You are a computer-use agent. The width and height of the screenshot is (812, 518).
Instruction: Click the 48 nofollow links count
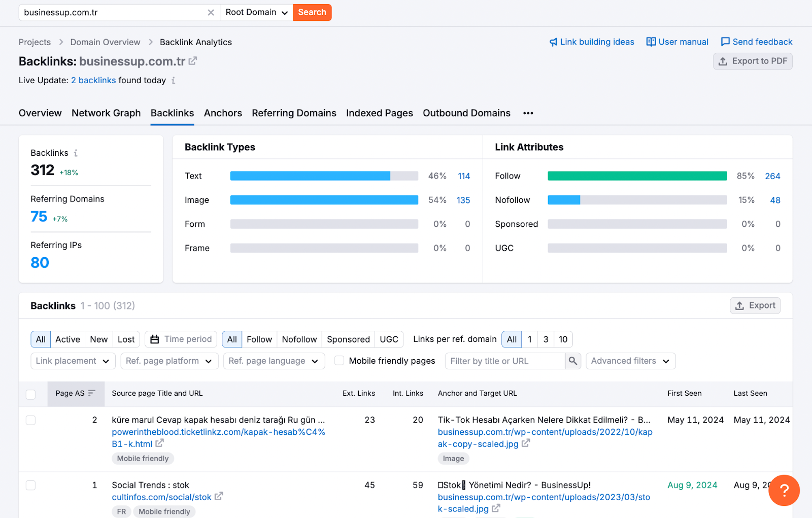point(775,200)
